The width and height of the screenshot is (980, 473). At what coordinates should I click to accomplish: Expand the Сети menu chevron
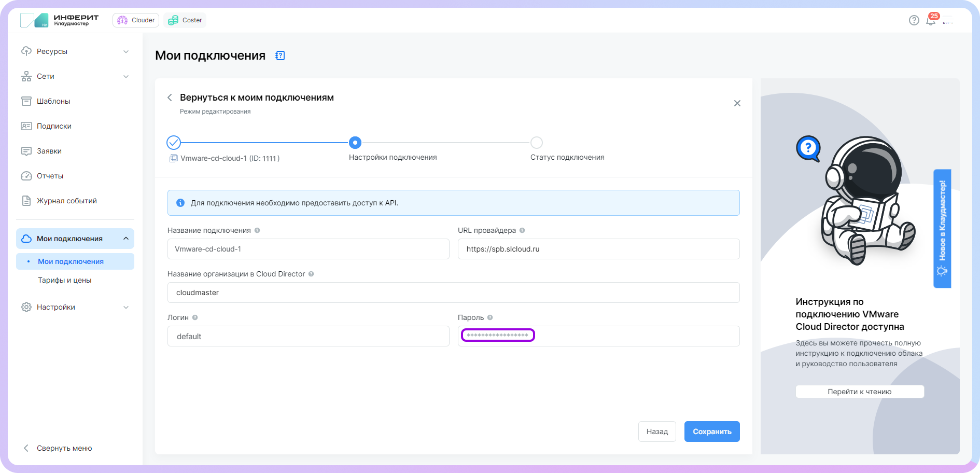pos(126,76)
